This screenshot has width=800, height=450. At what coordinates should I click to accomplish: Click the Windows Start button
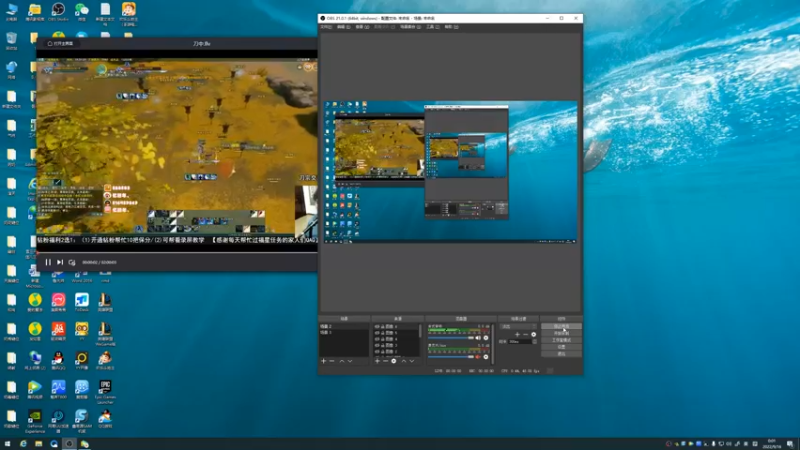7,444
